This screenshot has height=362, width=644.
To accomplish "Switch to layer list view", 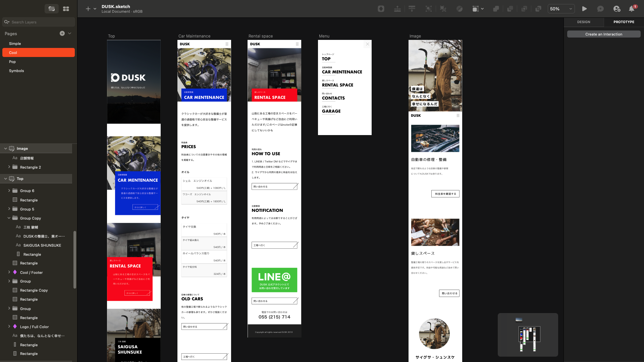I will [x=52, y=9].
